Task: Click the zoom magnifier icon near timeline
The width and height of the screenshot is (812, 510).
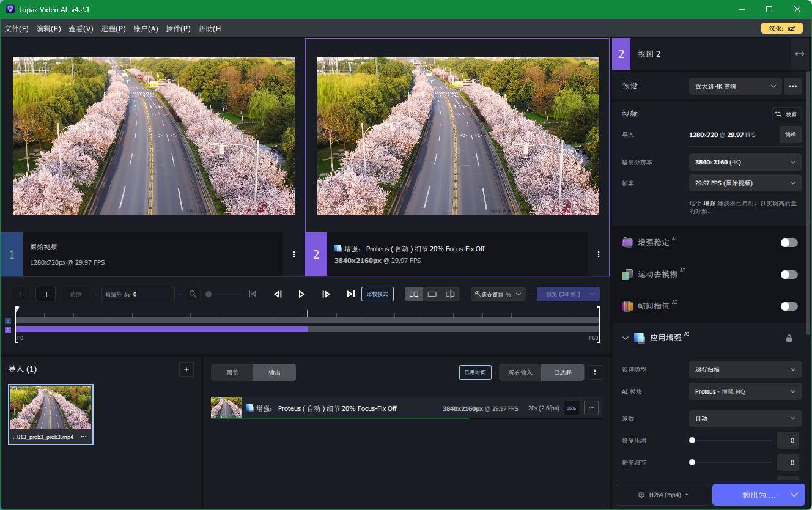Action: (193, 294)
